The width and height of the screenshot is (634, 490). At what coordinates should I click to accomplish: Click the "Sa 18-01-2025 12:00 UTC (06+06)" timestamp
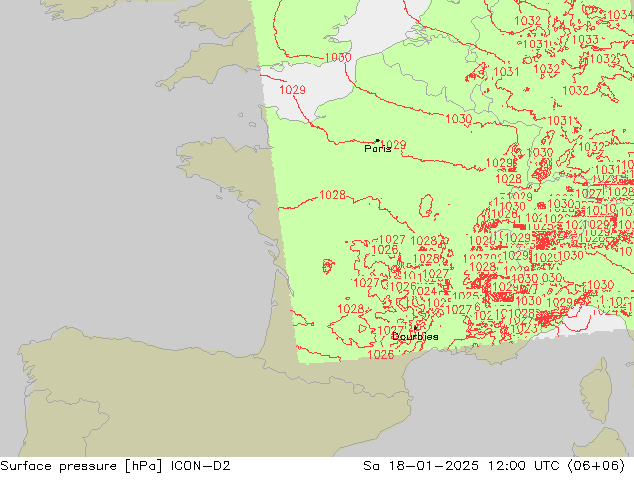point(494,466)
